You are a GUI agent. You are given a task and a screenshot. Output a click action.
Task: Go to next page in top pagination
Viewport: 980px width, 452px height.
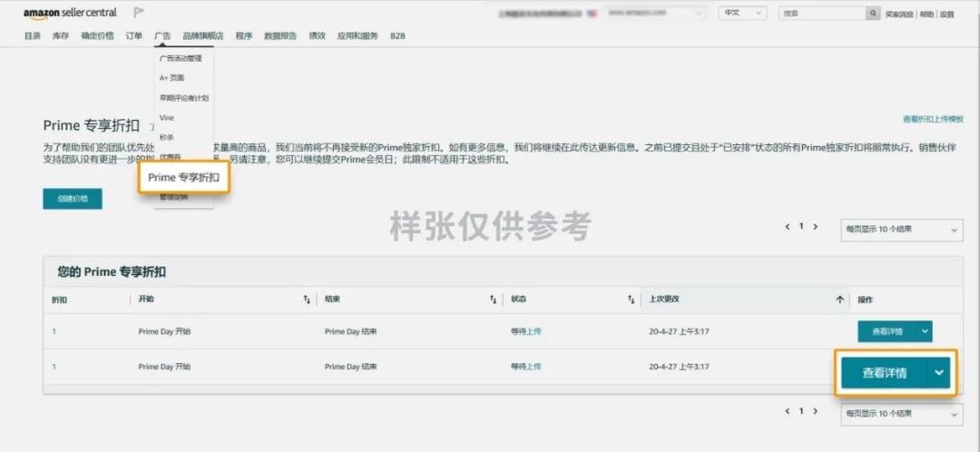coord(815,227)
